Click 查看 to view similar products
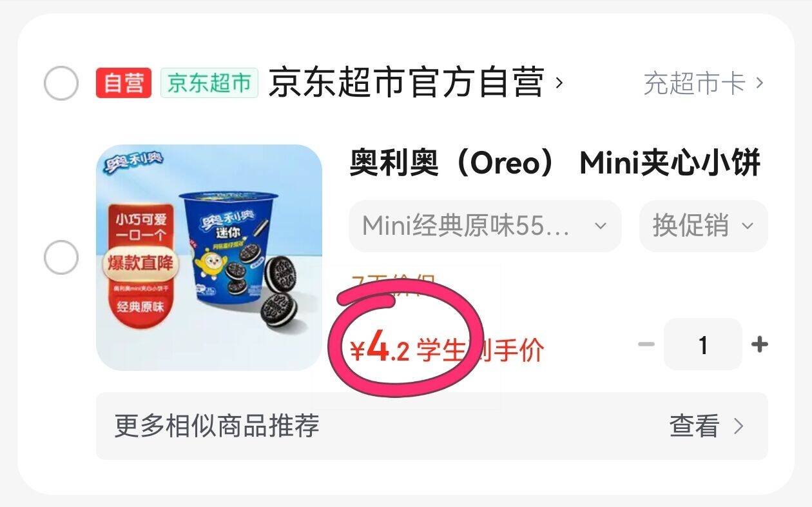The width and height of the screenshot is (812, 507). click(x=694, y=426)
